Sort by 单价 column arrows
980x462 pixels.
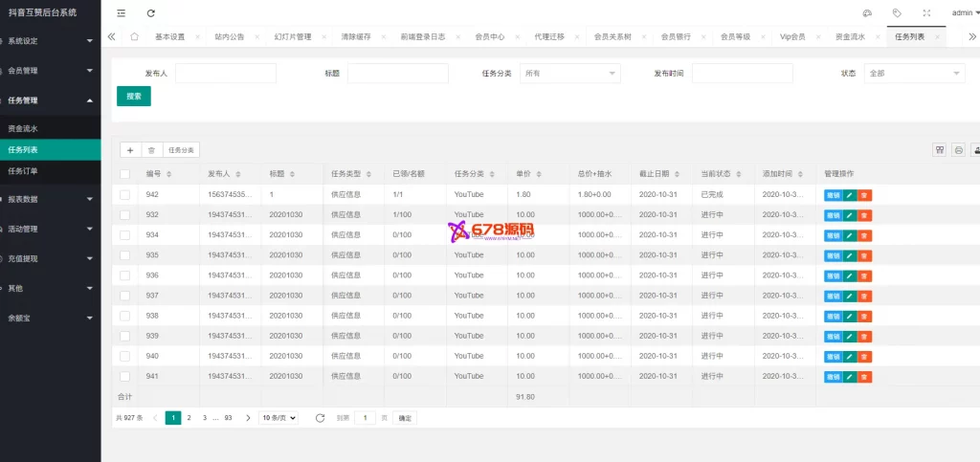click(x=539, y=174)
